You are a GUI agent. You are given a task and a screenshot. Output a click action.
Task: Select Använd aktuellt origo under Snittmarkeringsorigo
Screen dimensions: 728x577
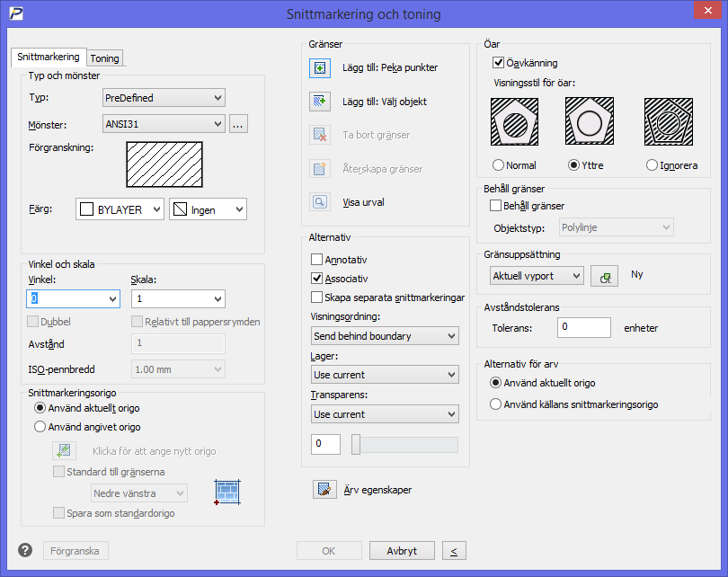point(40,408)
